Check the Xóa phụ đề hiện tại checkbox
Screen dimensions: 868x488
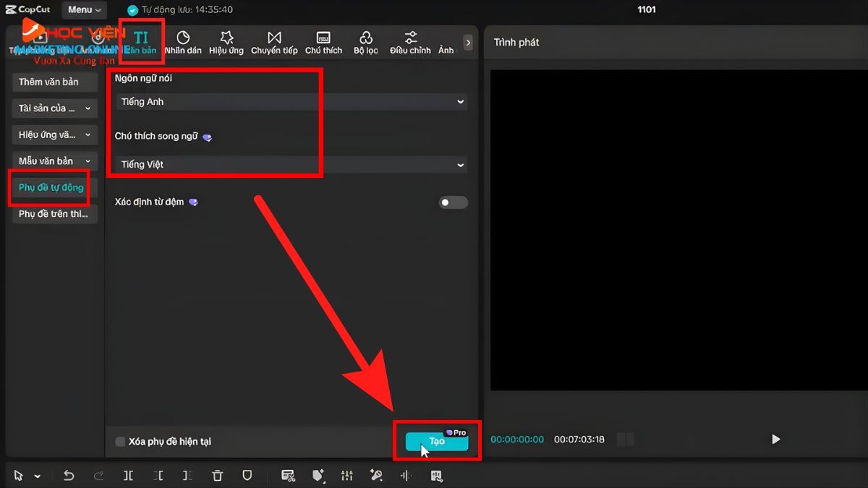(x=119, y=441)
